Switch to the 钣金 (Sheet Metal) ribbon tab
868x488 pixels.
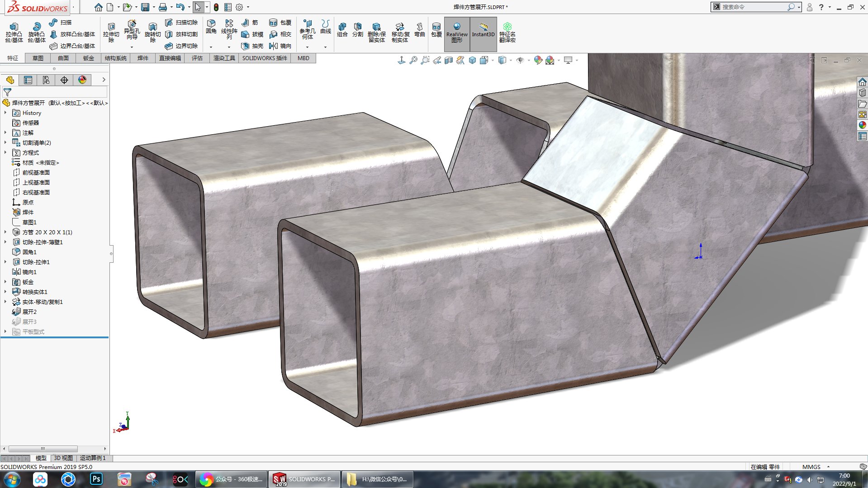89,58
